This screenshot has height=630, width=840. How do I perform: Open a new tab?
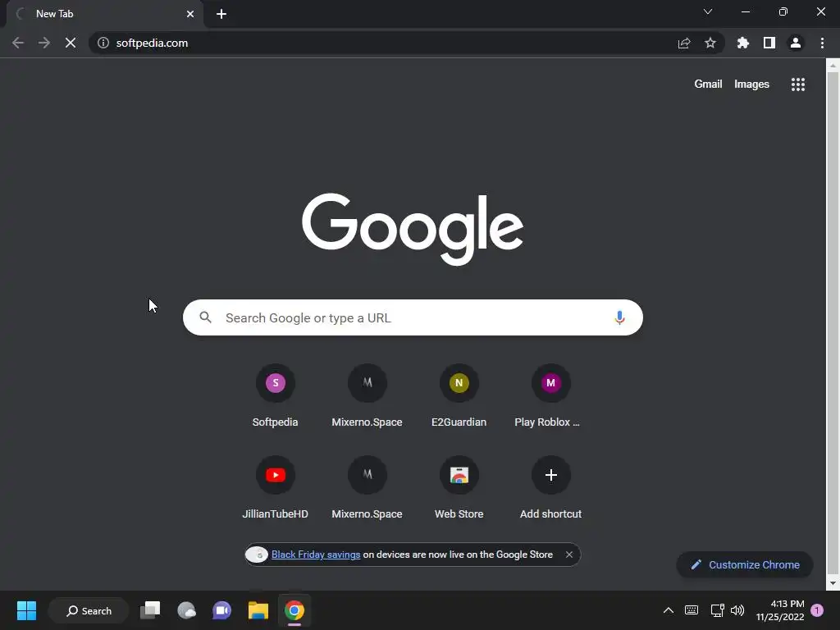pos(221,14)
